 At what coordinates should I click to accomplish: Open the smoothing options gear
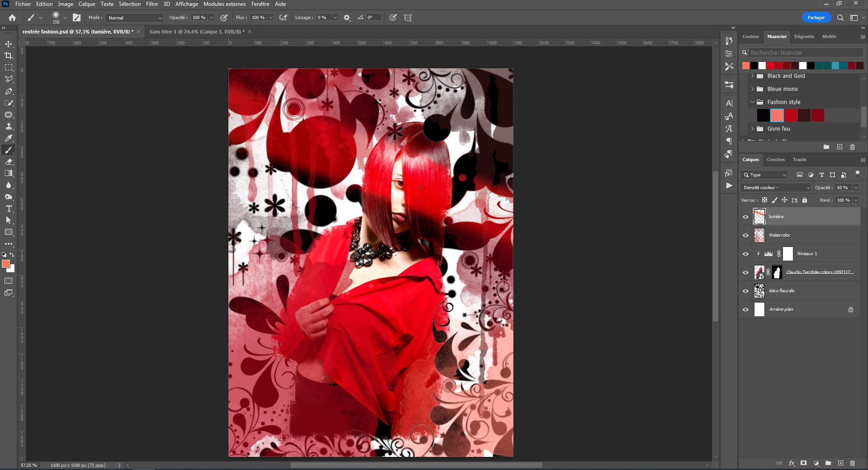[x=347, y=18]
